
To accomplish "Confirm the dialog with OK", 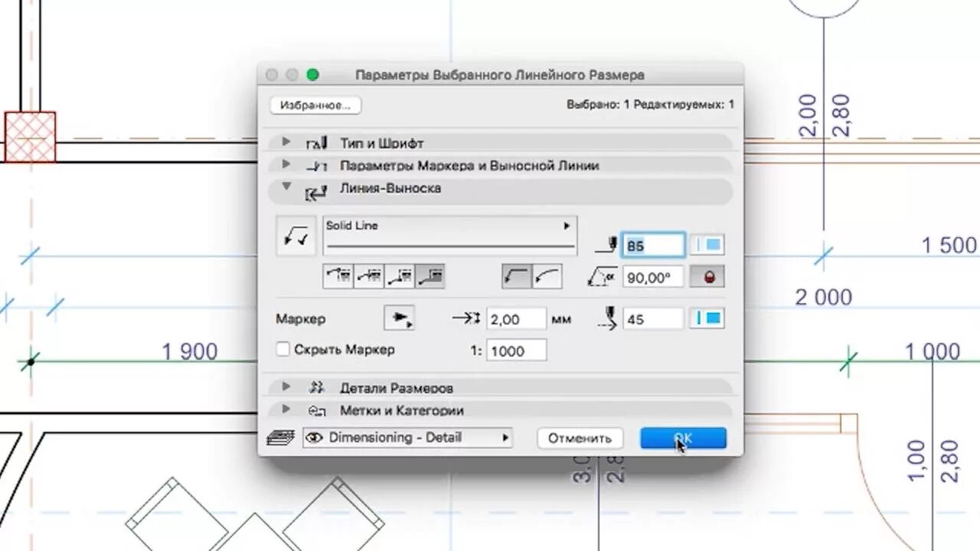I will tap(683, 438).
